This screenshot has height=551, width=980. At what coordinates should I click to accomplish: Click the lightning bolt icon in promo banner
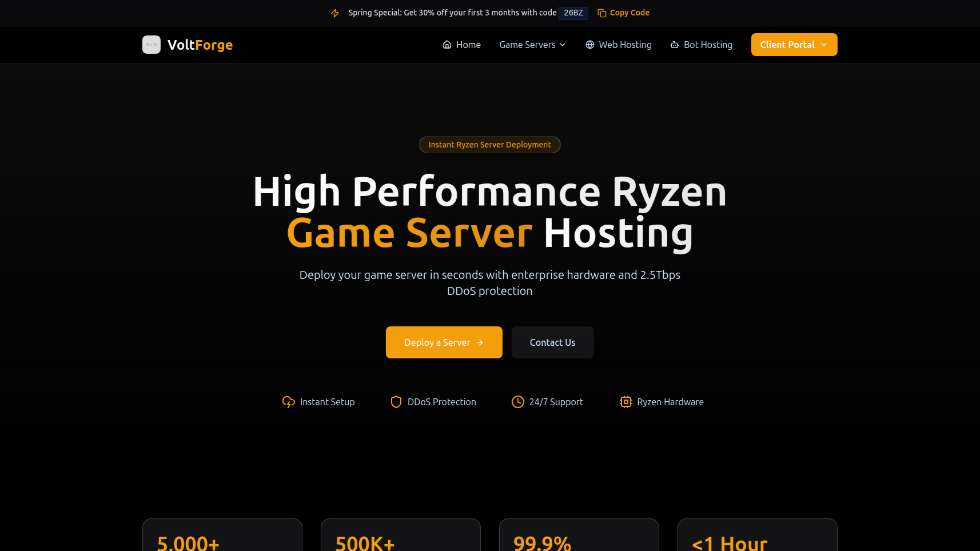pos(335,13)
